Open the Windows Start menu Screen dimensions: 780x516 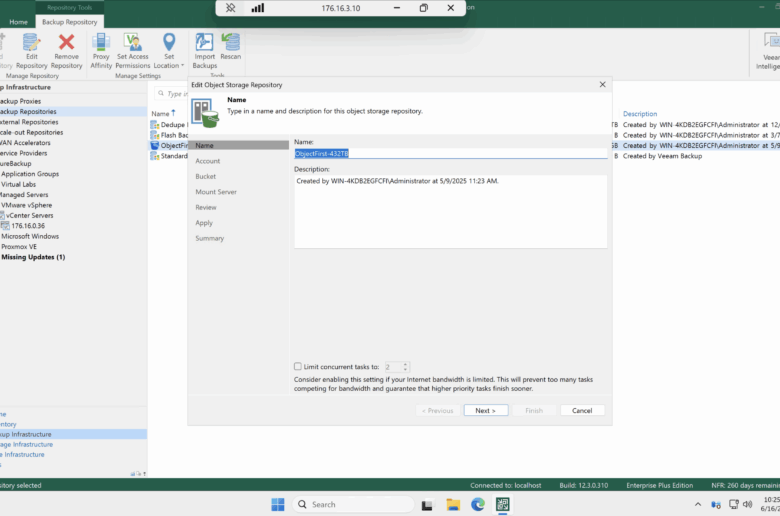point(278,505)
